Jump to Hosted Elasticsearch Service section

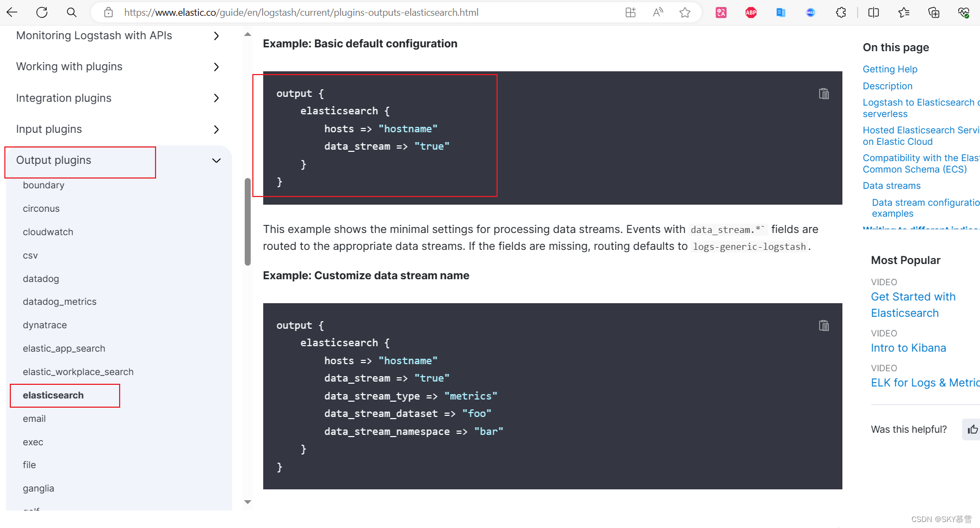[921, 136]
